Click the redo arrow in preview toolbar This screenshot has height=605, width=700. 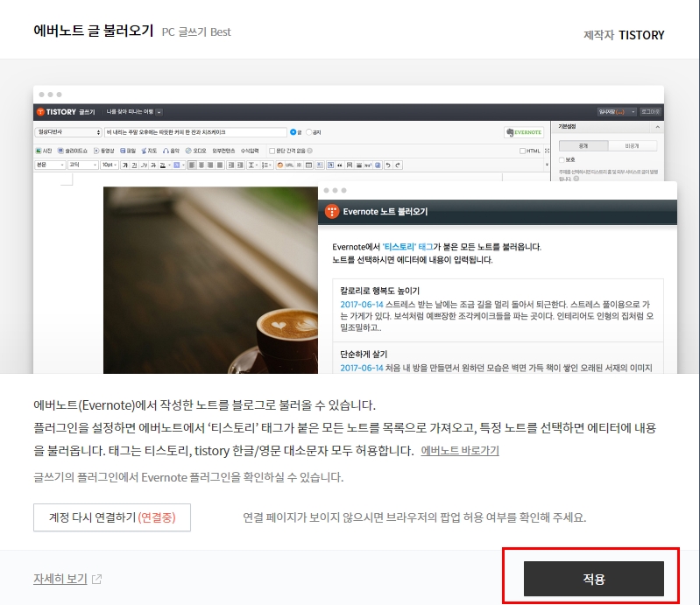pos(398,165)
